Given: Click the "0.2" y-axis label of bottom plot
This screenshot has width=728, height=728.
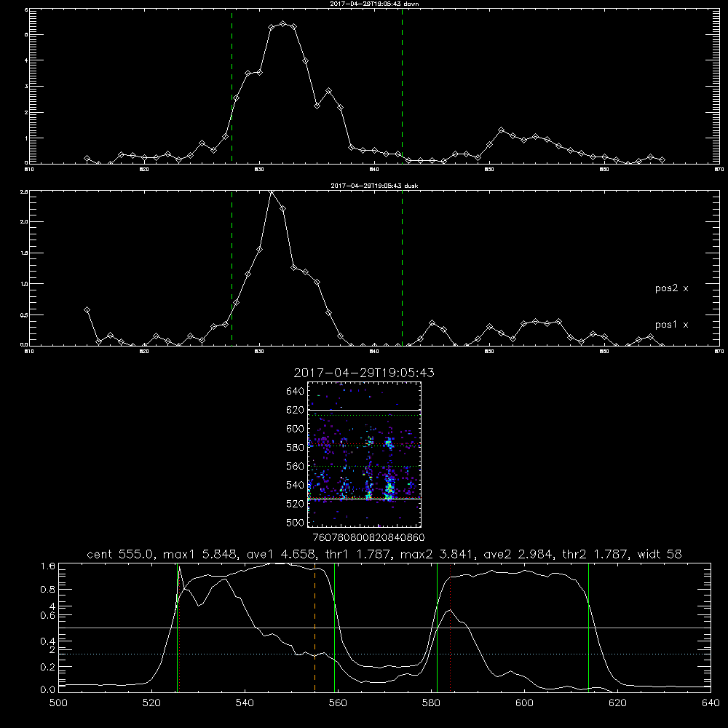Looking at the screenshot, I should point(47,667).
